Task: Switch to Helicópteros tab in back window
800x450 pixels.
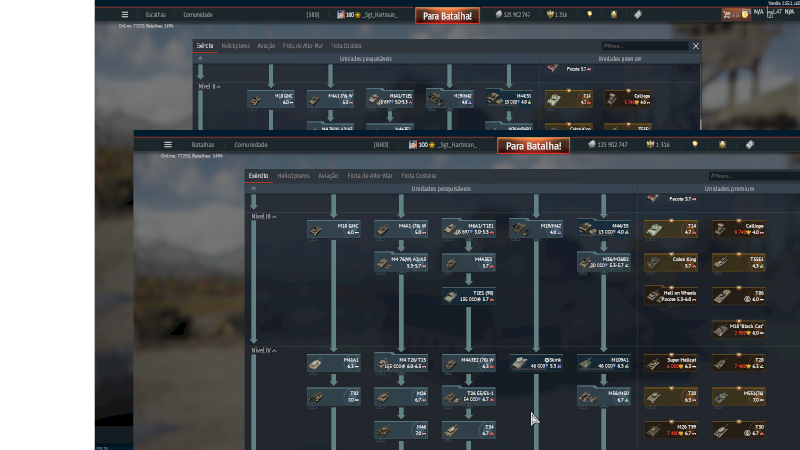Action: [x=236, y=46]
